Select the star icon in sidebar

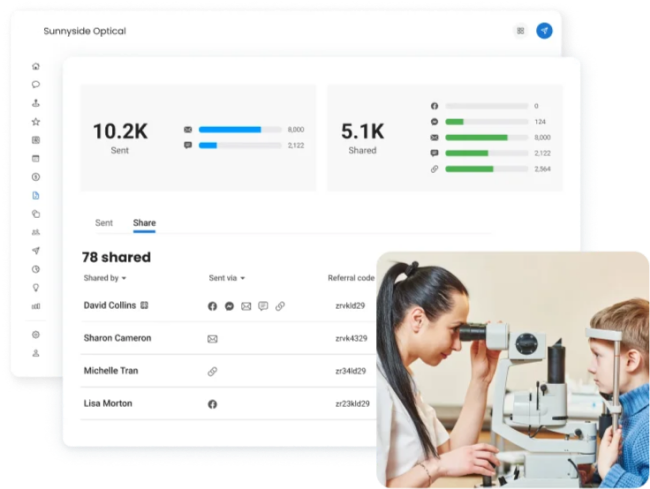(x=36, y=121)
